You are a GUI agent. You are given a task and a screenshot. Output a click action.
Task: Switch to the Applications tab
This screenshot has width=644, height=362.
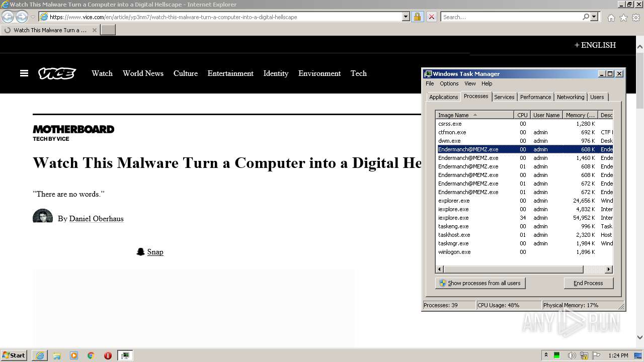tap(443, 97)
